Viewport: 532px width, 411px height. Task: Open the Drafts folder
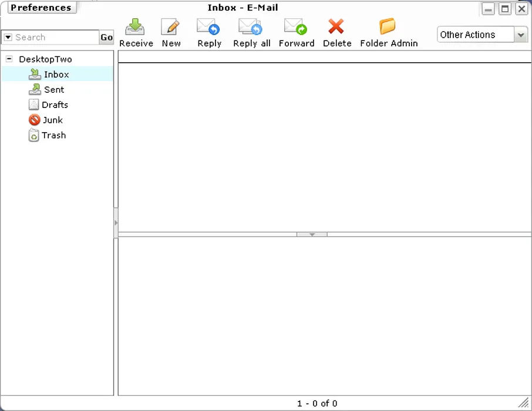click(55, 105)
